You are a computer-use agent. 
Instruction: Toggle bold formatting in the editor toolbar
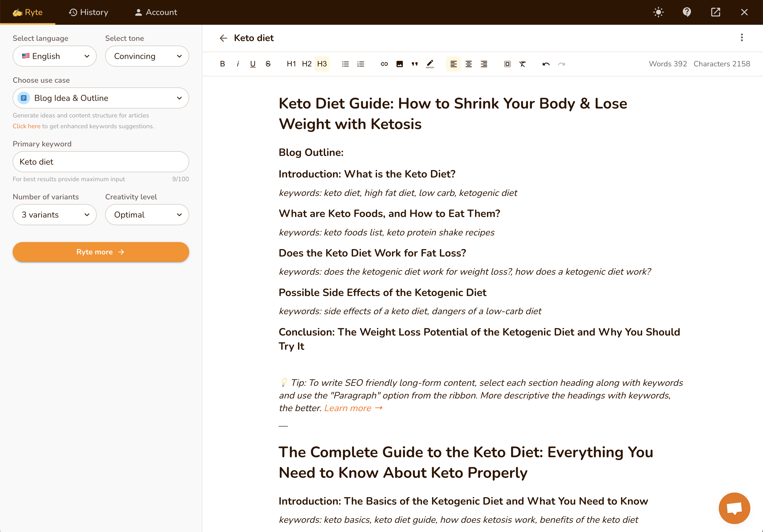pyautogui.click(x=222, y=64)
